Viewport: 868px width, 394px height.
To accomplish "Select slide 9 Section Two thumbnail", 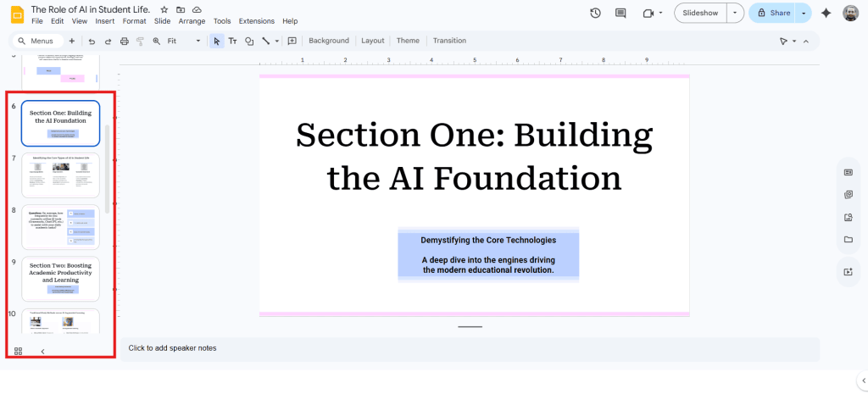I will tap(60, 279).
